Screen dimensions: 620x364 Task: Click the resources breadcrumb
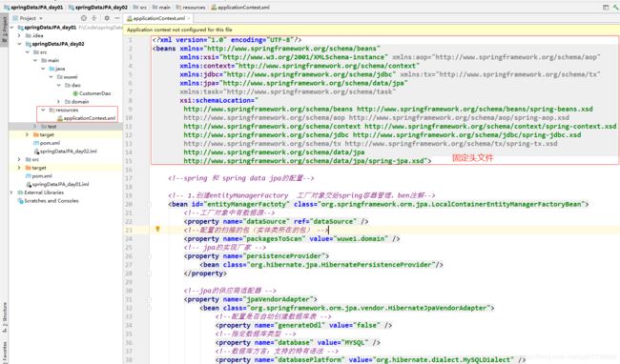(191, 7)
